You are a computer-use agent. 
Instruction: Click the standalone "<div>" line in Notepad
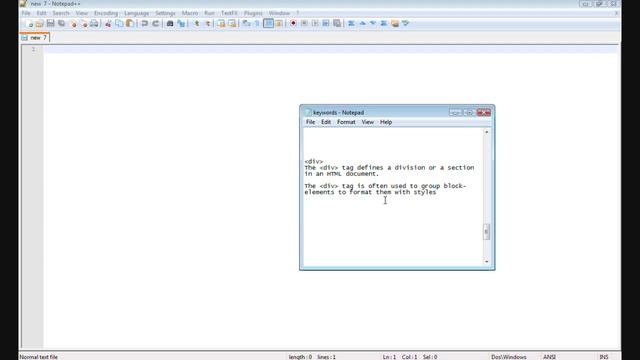313,162
